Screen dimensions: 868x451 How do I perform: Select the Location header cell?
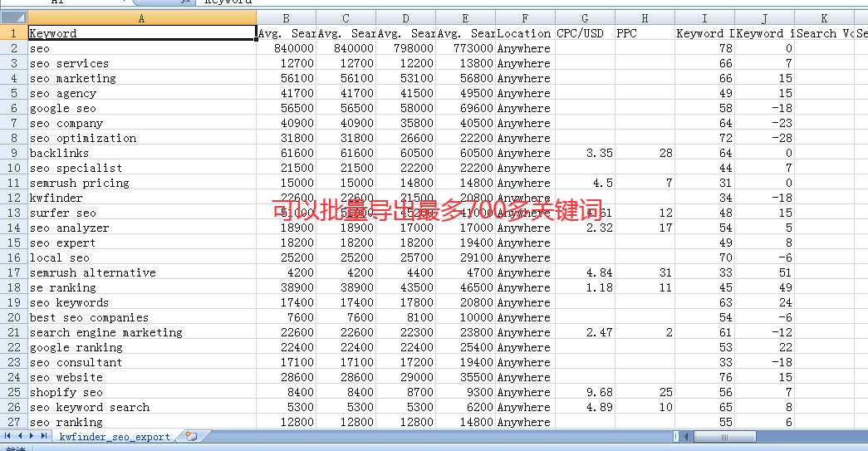[x=525, y=33]
